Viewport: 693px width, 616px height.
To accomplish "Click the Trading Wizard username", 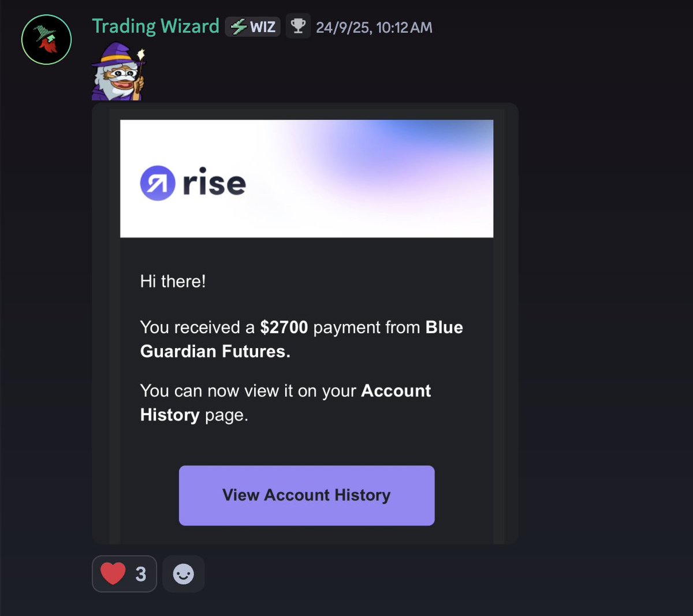I will [x=155, y=27].
